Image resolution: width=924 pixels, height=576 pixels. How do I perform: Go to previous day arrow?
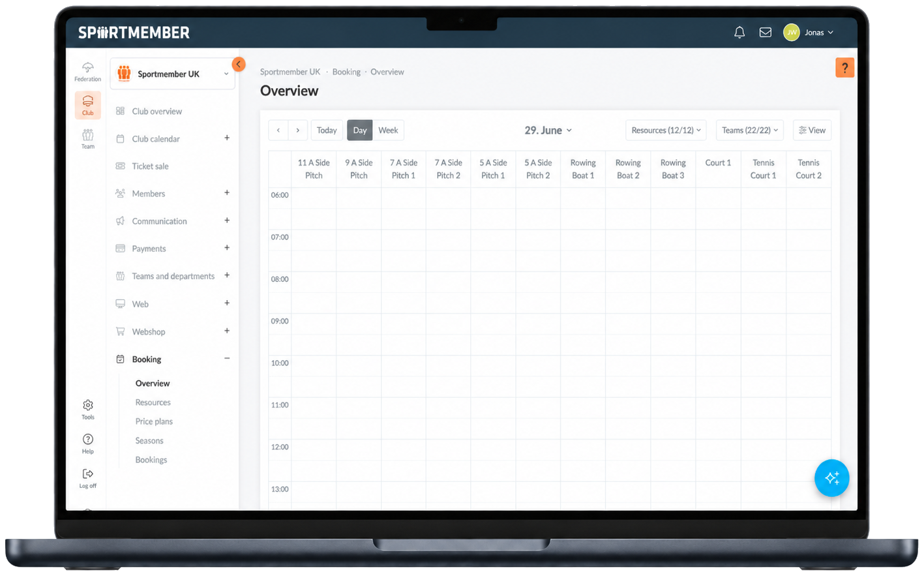click(x=278, y=130)
